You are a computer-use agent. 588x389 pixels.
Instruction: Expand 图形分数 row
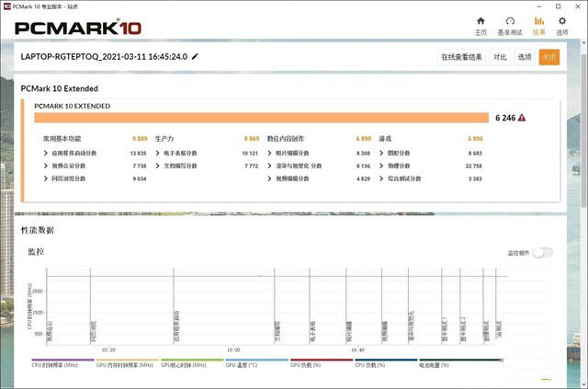coord(381,154)
